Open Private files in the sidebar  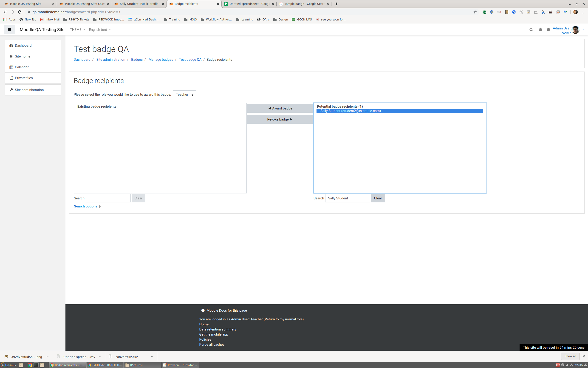coord(33,78)
